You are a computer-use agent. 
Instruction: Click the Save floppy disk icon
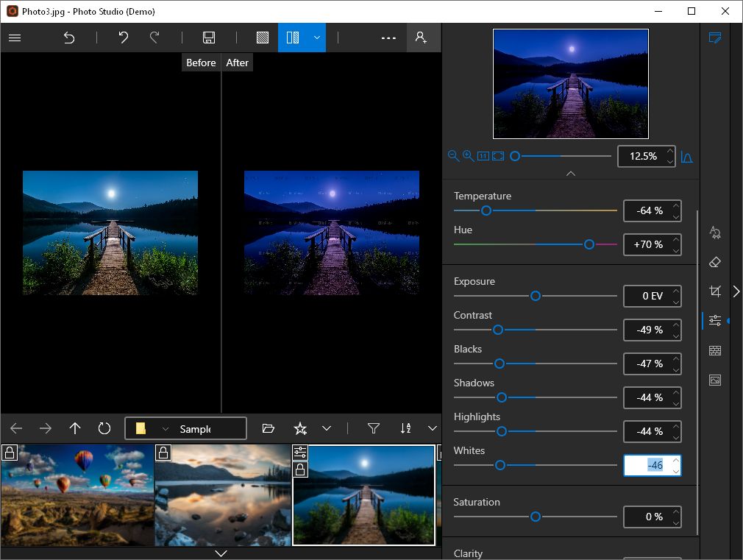[209, 38]
